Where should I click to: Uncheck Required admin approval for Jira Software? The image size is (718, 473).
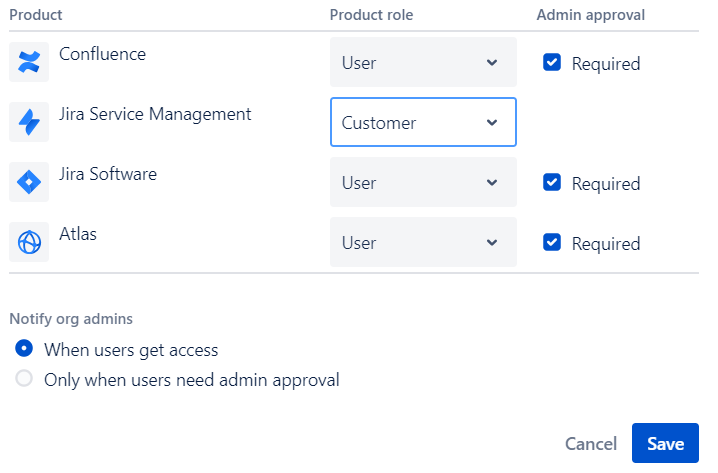pyautogui.click(x=552, y=182)
